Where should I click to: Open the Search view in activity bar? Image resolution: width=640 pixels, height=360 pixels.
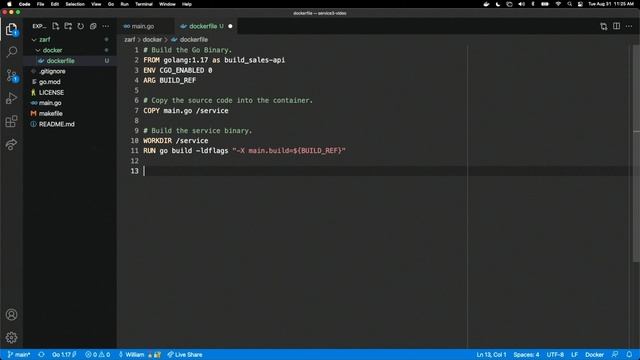pos(11,52)
